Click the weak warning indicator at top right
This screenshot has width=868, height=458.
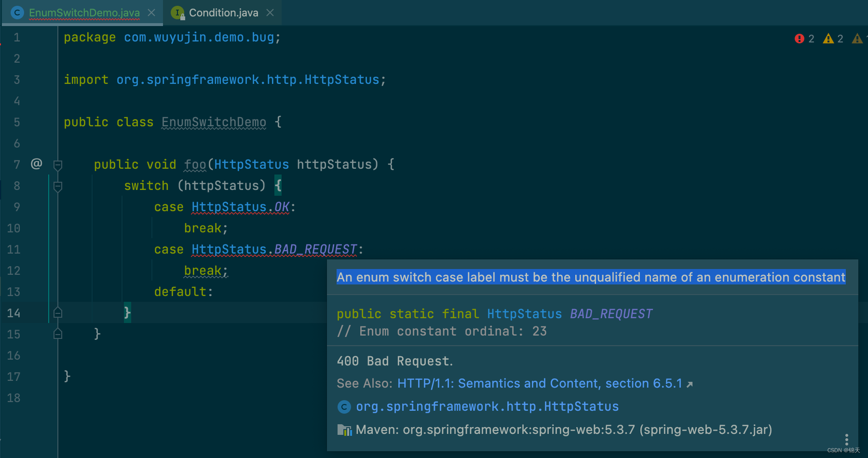tap(857, 39)
